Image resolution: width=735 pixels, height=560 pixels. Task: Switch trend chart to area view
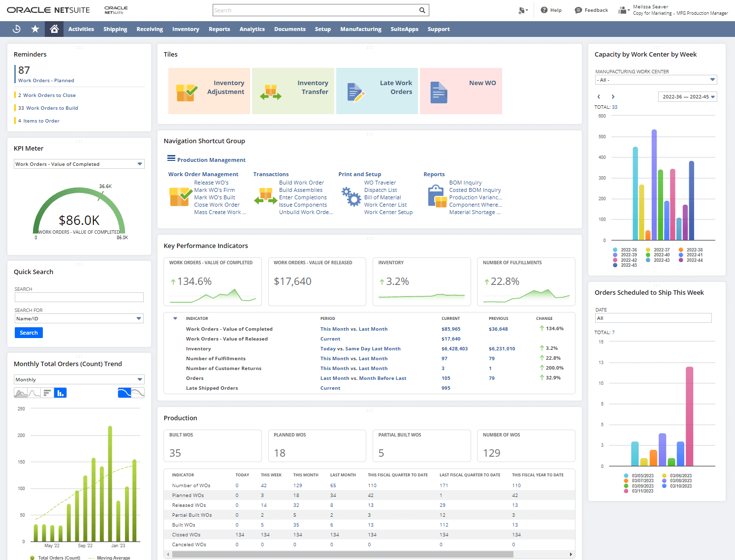tap(21, 393)
